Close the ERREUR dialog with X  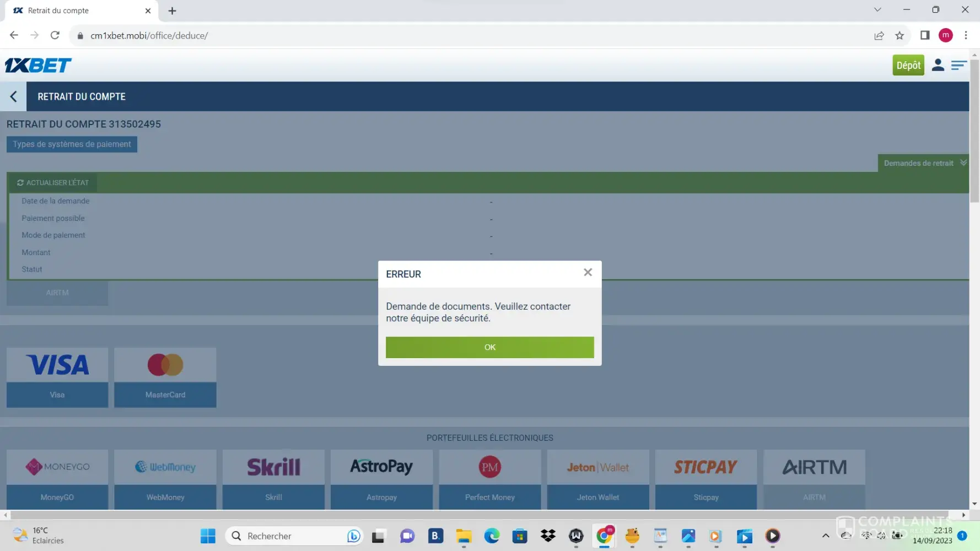click(588, 272)
